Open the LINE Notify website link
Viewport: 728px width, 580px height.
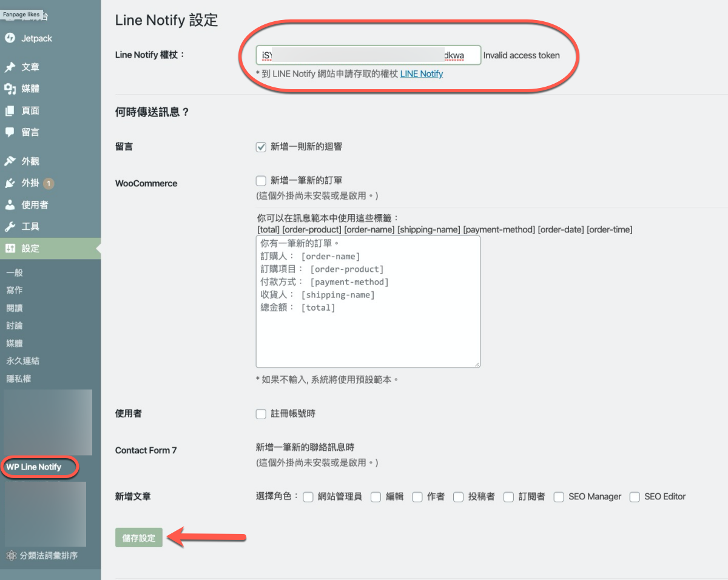point(422,74)
